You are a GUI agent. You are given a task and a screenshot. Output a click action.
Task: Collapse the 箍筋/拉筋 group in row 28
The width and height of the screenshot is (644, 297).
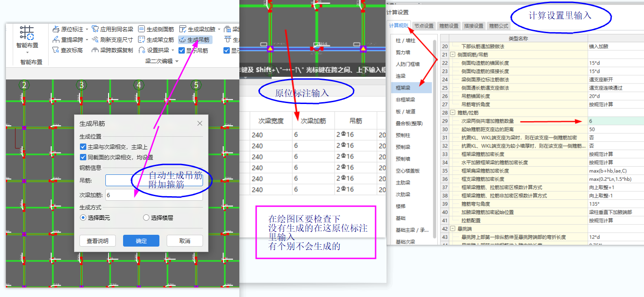(x=453, y=113)
